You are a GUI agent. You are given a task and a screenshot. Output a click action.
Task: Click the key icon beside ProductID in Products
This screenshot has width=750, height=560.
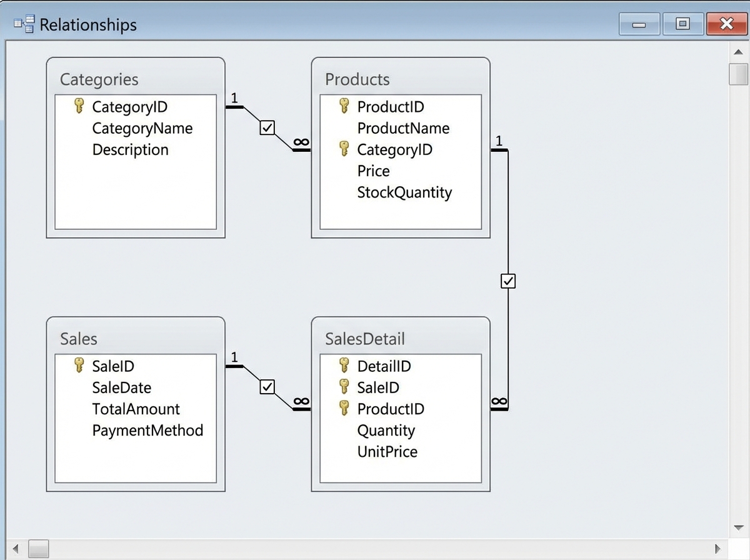(344, 106)
